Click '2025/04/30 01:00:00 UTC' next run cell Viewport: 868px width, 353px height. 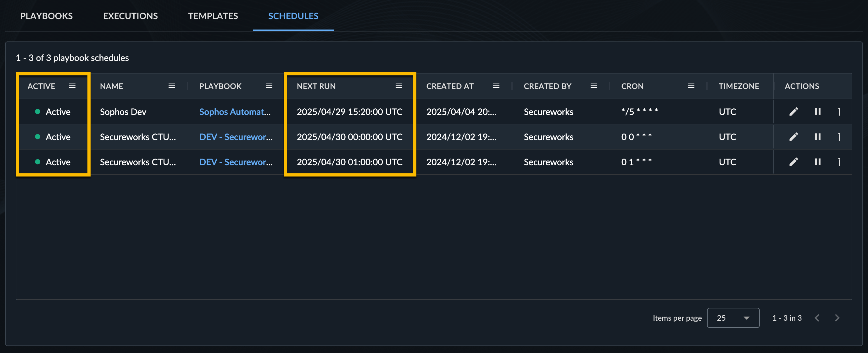click(349, 162)
